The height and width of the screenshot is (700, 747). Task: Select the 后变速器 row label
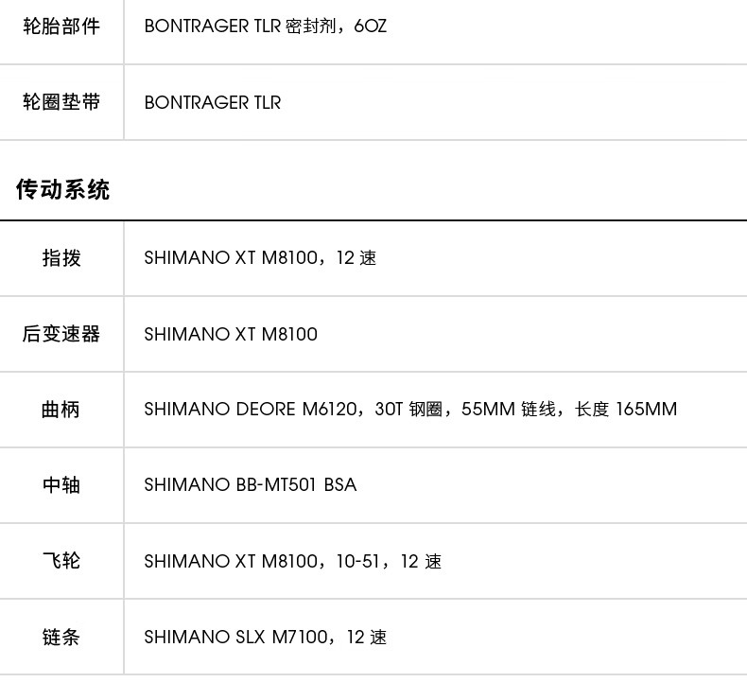61,334
